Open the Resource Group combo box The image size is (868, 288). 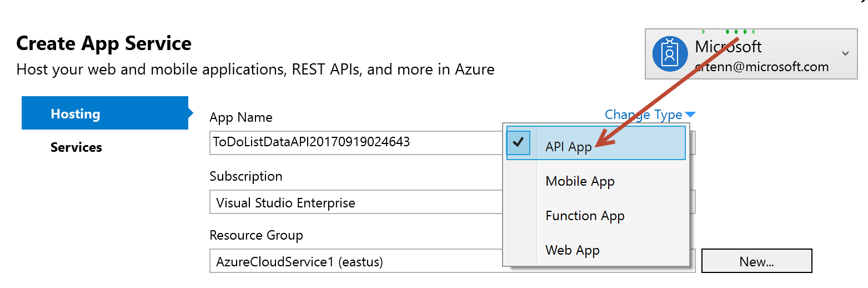click(355, 261)
